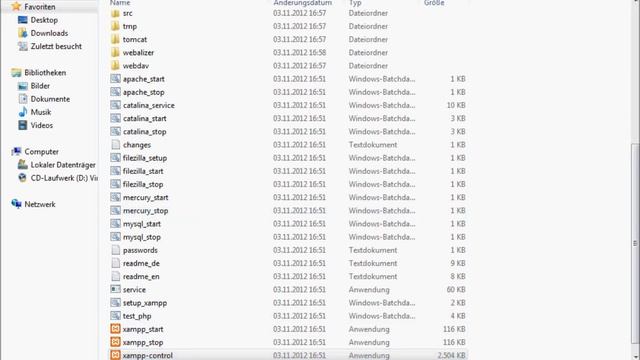Open the Bilder library
This screenshot has width=640, height=360.
tap(40, 86)
